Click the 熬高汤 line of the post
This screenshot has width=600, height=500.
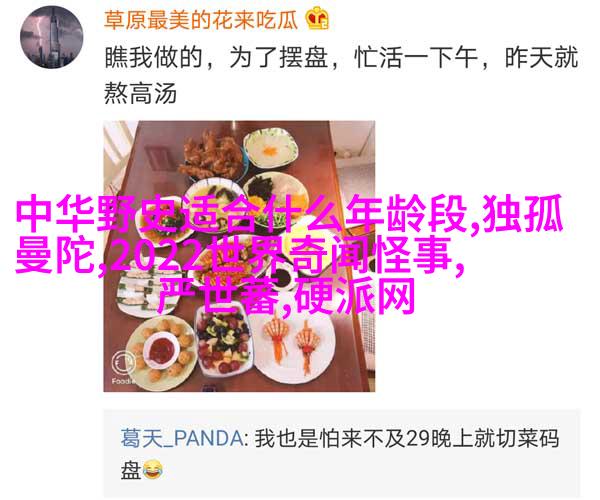click(140, 93)
